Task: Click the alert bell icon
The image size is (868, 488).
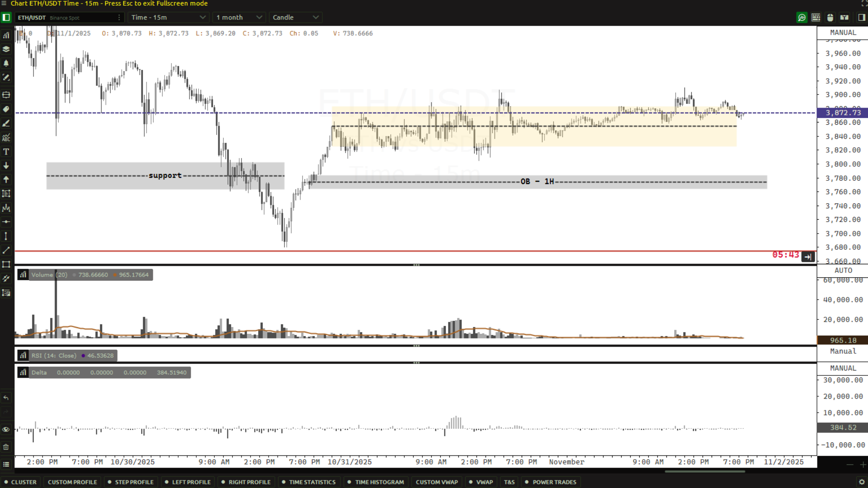Action: pyautogui.click(x=6, y=63)
